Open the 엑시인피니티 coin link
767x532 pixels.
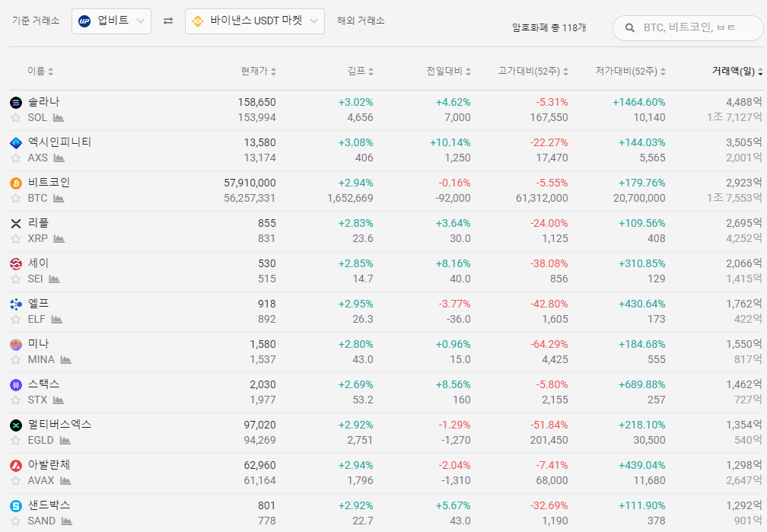click(x=59, y=142)
